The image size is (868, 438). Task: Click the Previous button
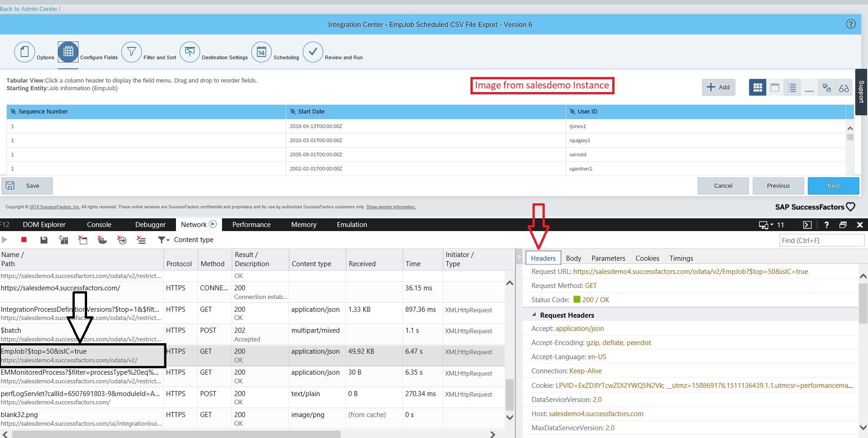(778, 186)
